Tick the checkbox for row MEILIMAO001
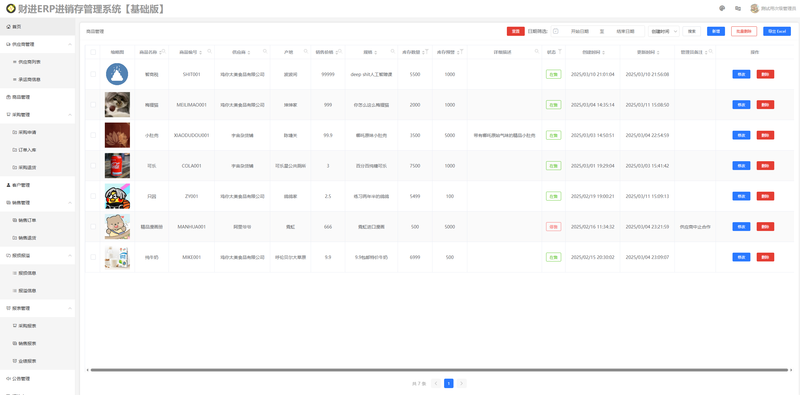Image resolution: width=800 pixels, height=395 pixels. 93,105
